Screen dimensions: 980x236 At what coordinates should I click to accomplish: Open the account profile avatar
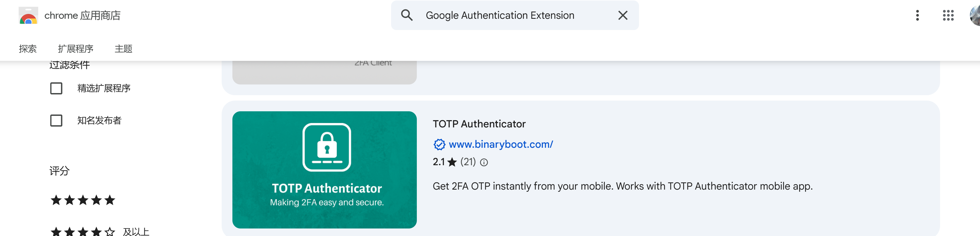coord(975,15)
